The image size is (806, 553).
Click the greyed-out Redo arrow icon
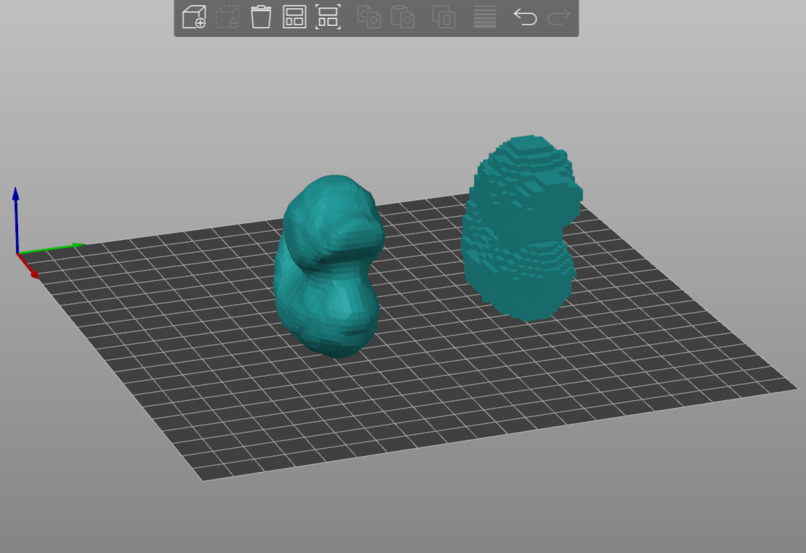(x=558, y=17)
